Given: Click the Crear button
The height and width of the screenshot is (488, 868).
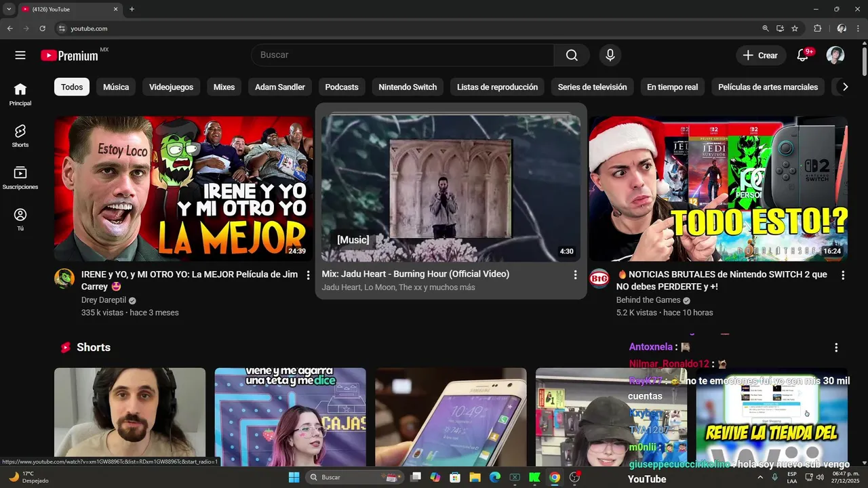Looking at the screenshot, I should (760, 56).
